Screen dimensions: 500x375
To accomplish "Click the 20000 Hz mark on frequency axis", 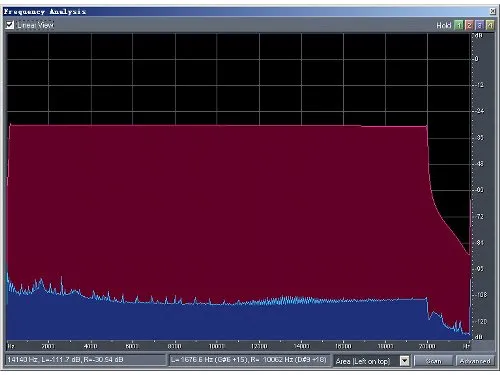I will pyautogui.click(x=427, y=346).
